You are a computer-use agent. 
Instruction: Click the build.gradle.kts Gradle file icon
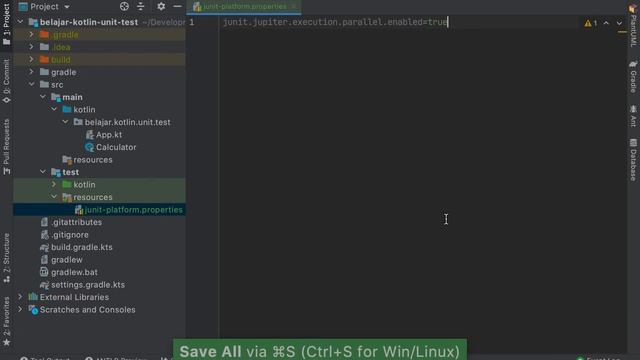44,247
